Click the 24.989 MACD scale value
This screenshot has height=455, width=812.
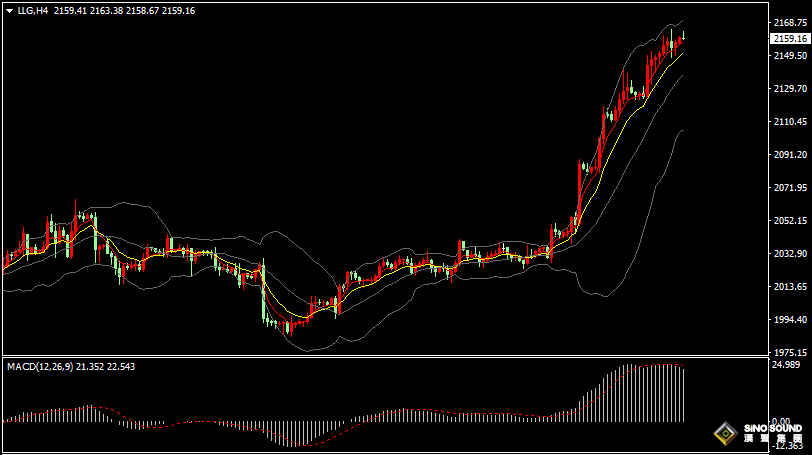[x=788, y=365]
